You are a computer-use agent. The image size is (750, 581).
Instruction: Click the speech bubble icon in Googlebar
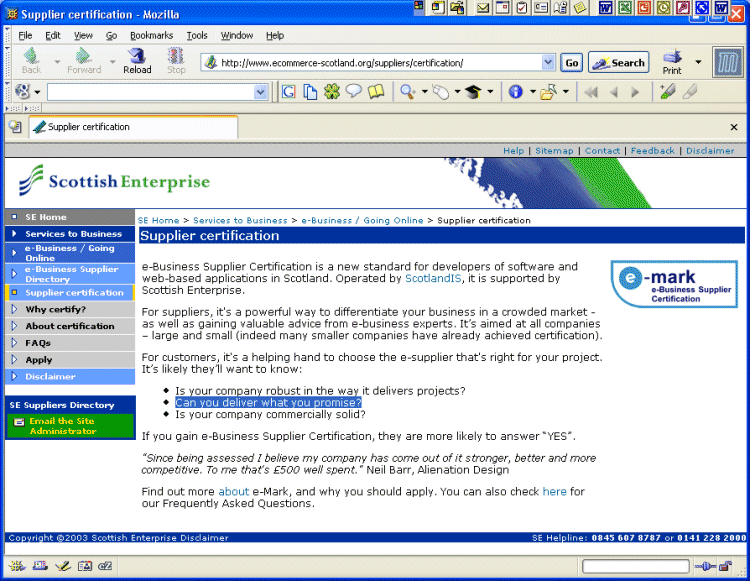(353, 91)
